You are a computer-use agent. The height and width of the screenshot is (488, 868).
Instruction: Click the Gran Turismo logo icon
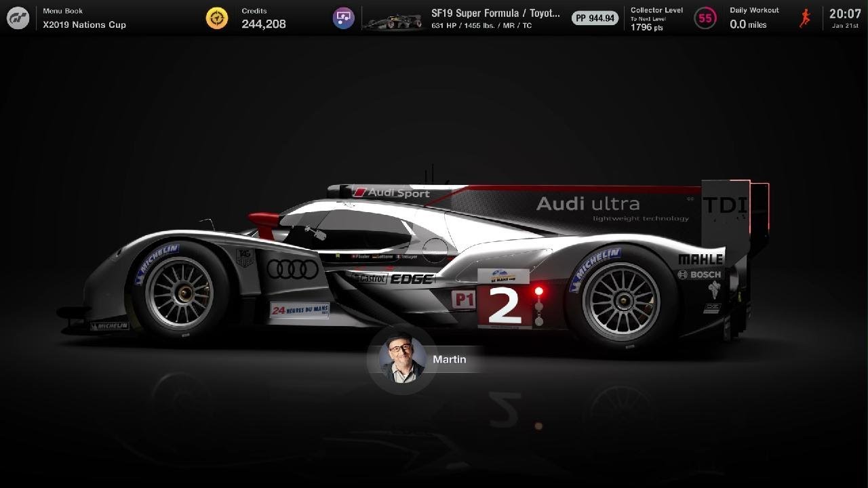18,18
